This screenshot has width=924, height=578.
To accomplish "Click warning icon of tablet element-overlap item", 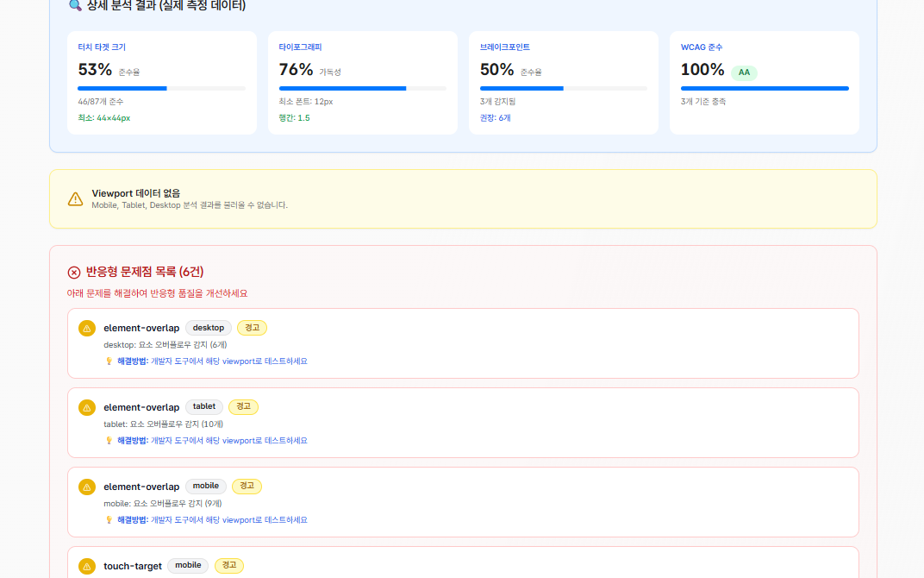I will point(86,407).
